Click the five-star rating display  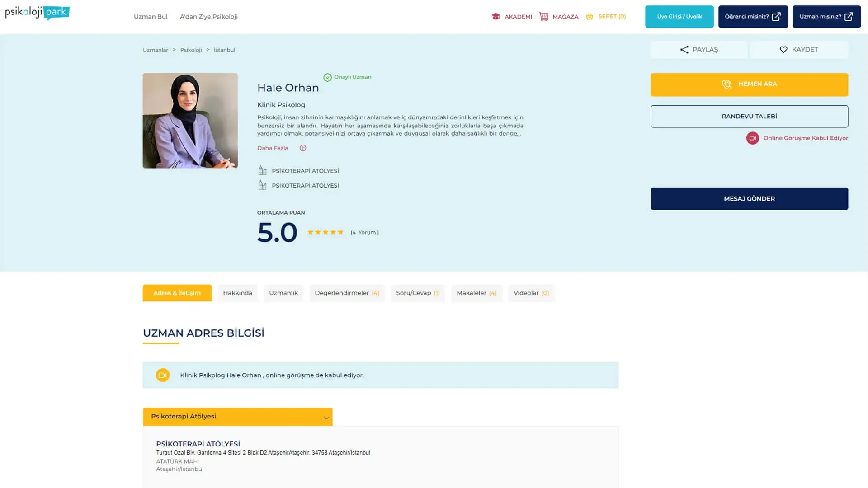point(325,232)
